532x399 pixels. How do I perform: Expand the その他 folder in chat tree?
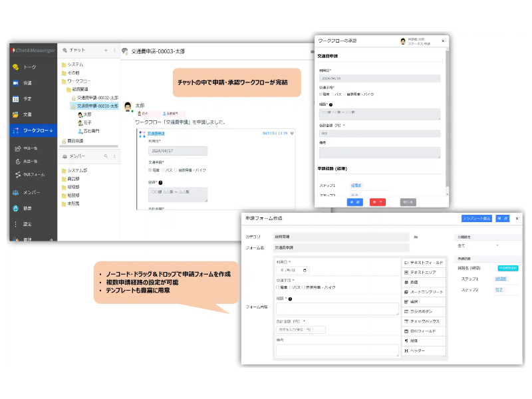coord(70,73)
